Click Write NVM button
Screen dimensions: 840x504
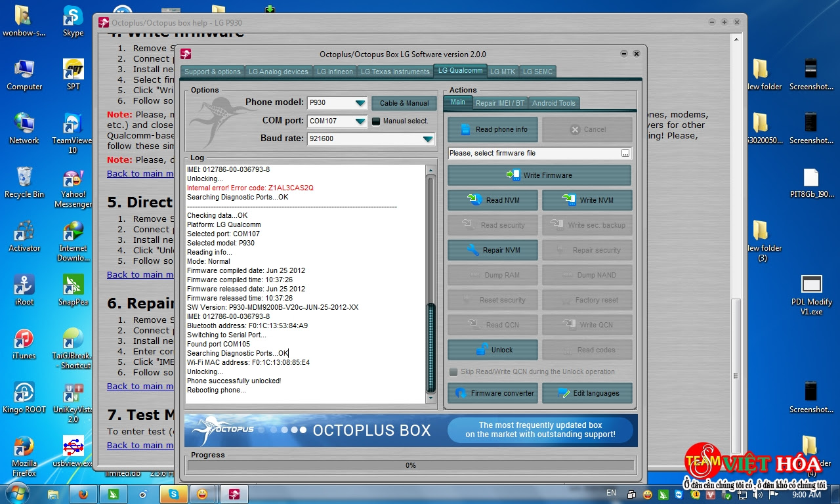[x=587, y=200]
